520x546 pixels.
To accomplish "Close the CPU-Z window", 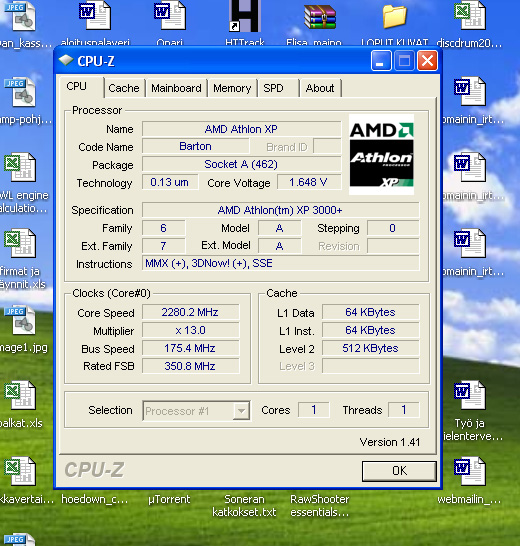I will coord(427,61).
